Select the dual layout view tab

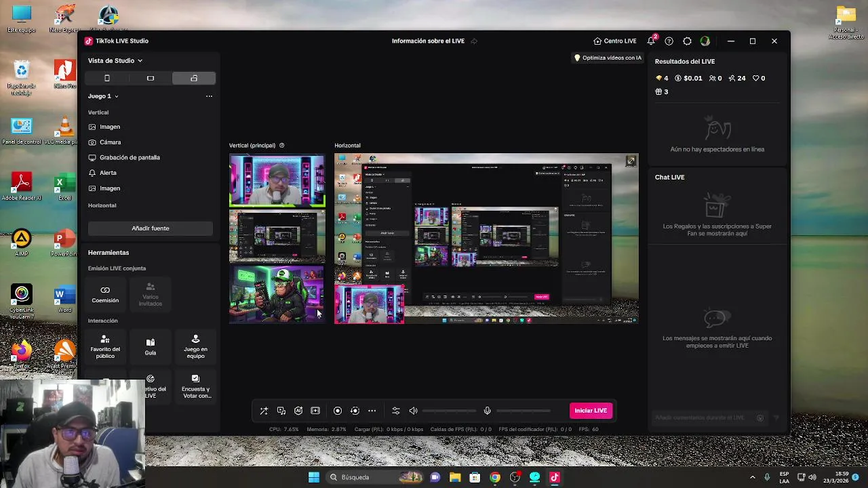pos(194,79)
